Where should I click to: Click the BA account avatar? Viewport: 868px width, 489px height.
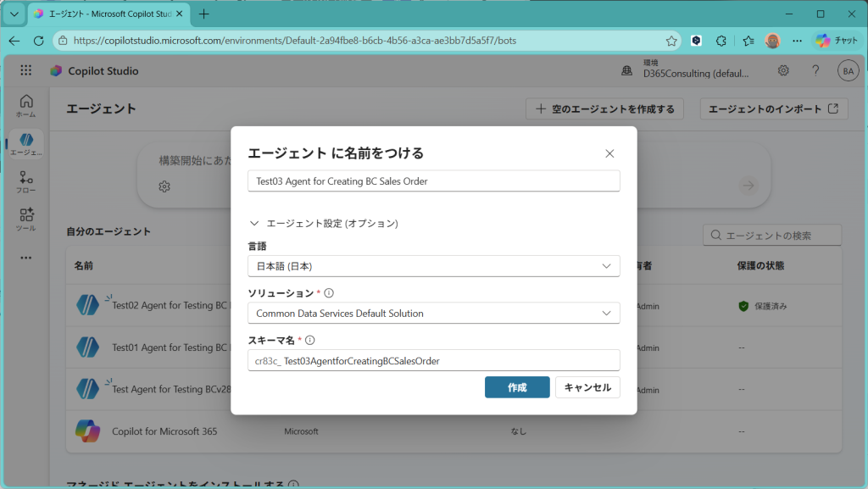click(x=848, y=71)
